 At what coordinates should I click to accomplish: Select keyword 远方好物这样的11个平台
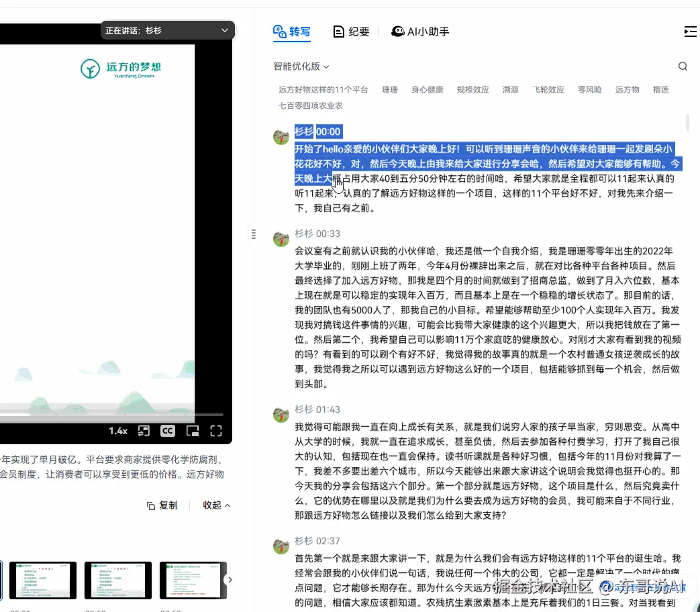(x=323, y=90)
